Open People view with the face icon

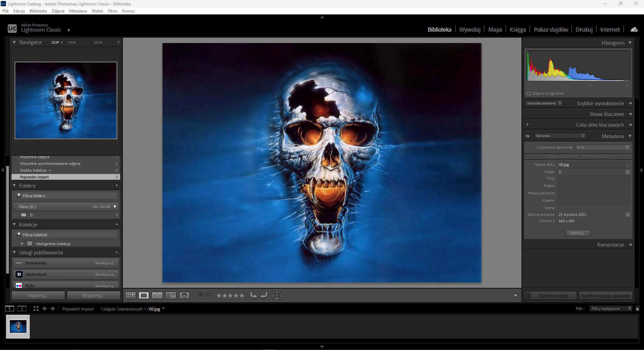184,296
